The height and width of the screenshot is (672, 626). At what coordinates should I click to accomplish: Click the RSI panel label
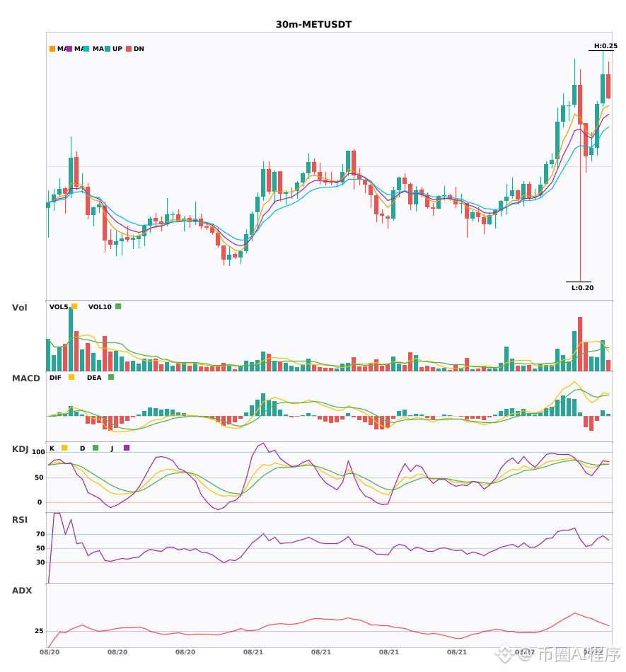coord(20,520)
